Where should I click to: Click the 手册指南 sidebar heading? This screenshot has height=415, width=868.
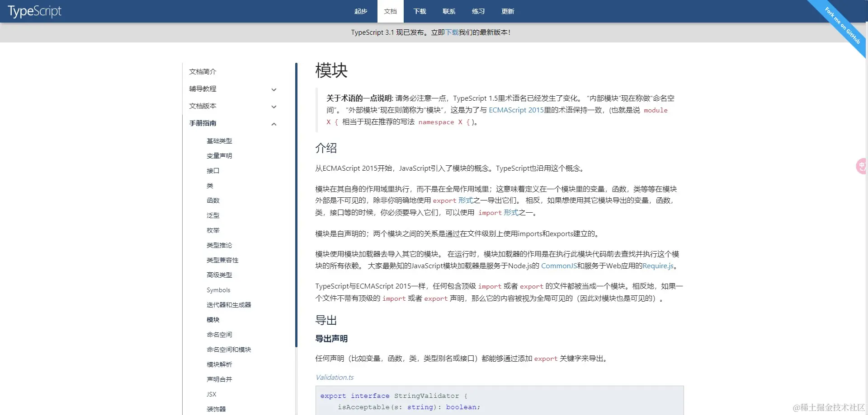tap(203, 123)
